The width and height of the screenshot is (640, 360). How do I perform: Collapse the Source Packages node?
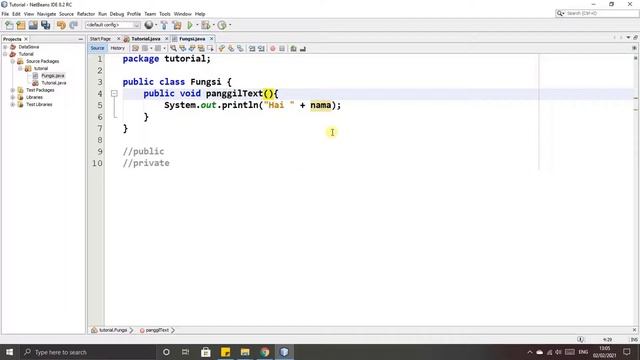(13, 61)
